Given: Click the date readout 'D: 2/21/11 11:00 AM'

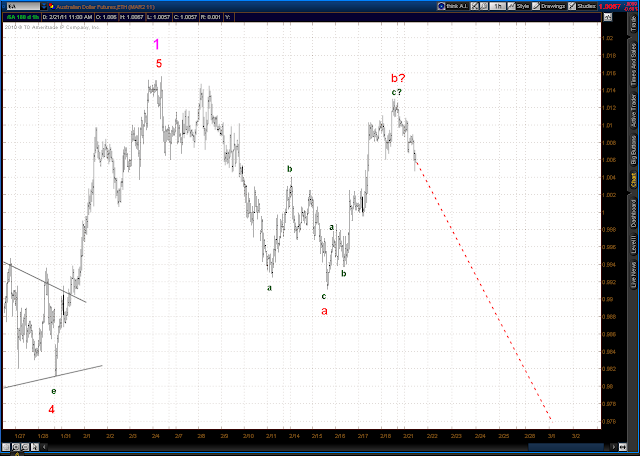Looking at the screenshot, I should point(67,17).
